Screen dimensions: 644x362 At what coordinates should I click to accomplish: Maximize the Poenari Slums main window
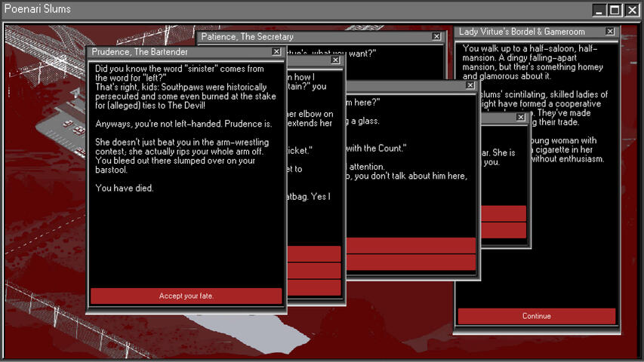pyautogui.click(x=615, y=10)
